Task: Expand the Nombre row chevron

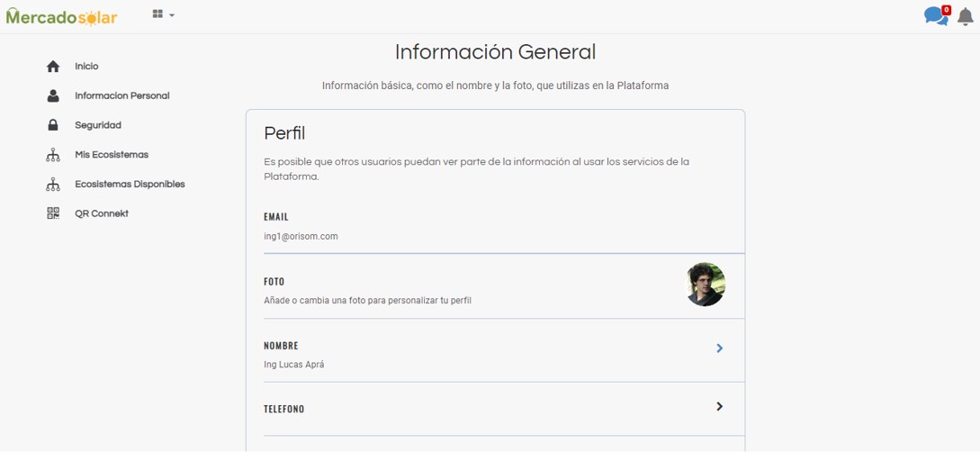Action: tap(719, 348)
